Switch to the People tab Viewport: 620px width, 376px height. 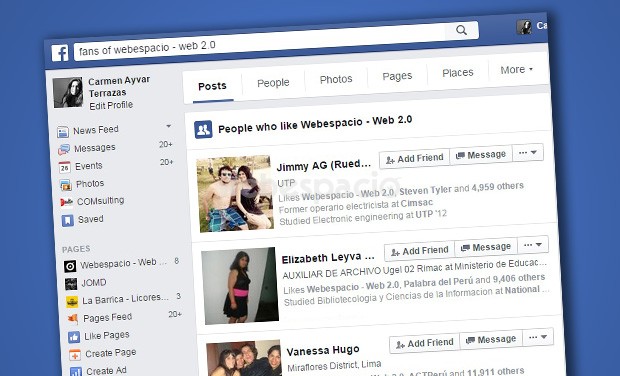[273, 83]
